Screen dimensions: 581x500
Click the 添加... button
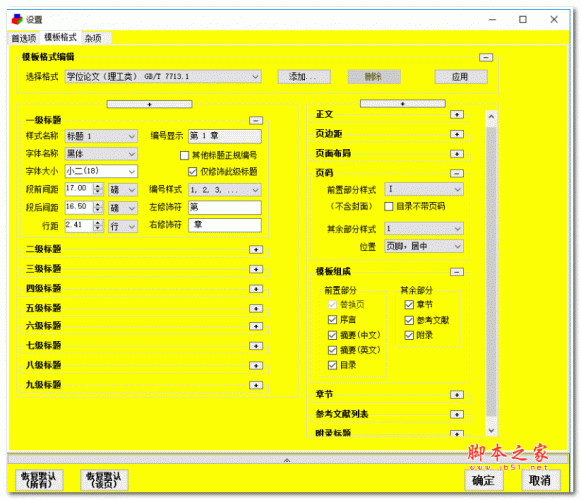coord(304,77)
